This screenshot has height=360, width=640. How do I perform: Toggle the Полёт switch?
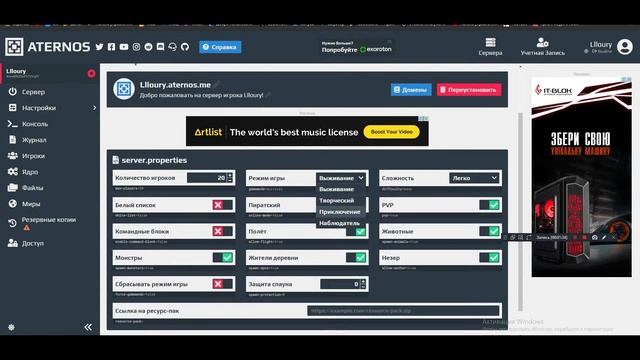[x=356, y=232]
